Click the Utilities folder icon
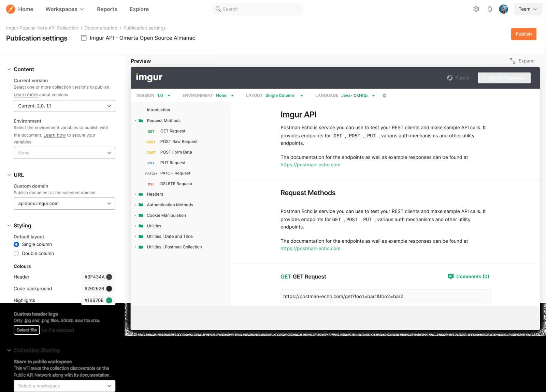The width and height of the screenshot is (546, 392). [x=141, y=226]
